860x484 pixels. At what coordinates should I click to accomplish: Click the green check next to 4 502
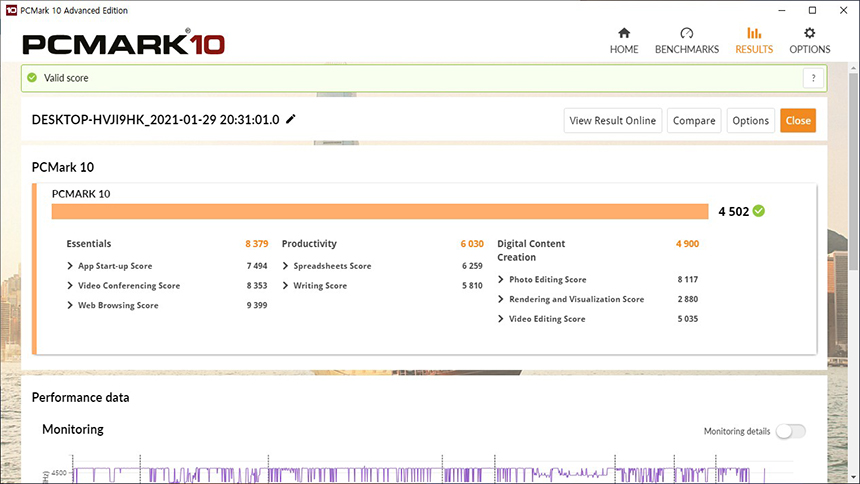click(x=759, y=211)
